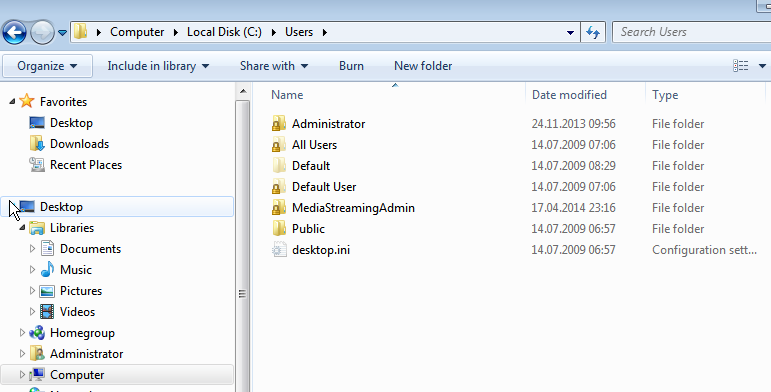Select Local Disk (C:) in the breadcrumb
Screen dimensions: 771x392
(x=224, y=32)
